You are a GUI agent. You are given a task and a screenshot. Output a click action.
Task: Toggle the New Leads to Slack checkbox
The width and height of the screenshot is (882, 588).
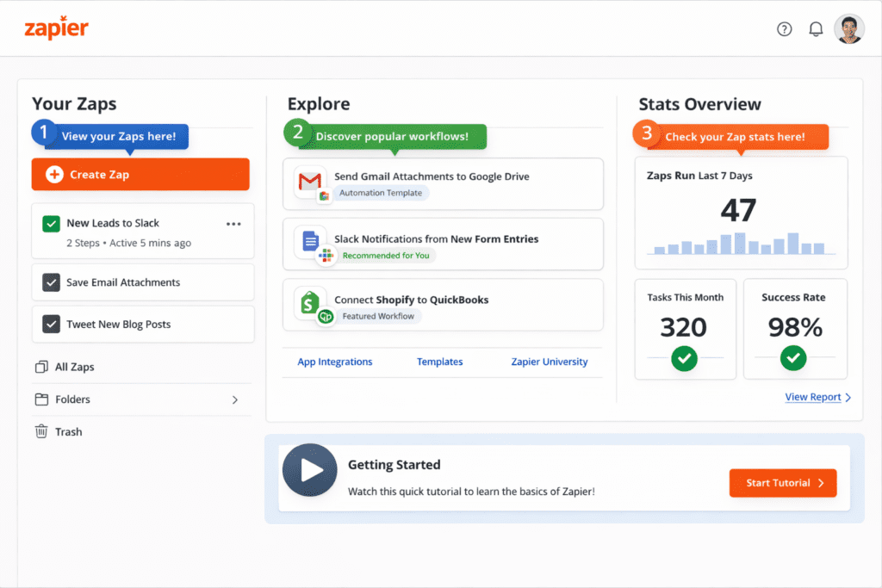51,224
